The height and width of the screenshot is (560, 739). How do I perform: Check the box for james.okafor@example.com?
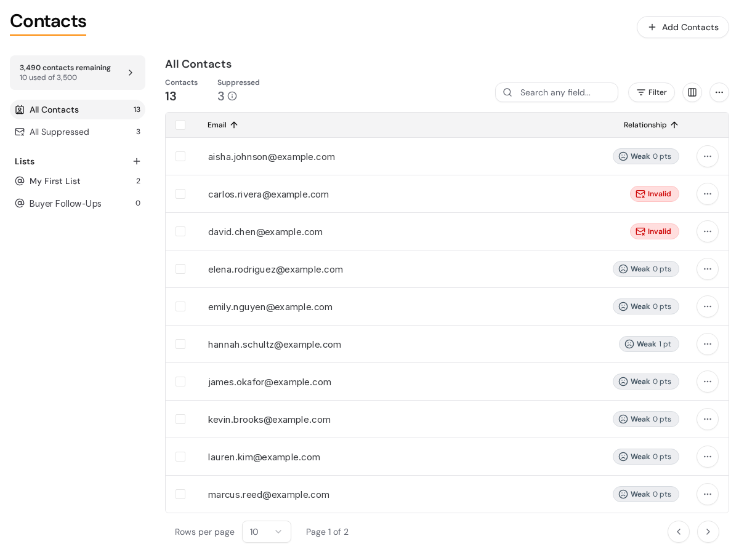click(x=180, y=382)
